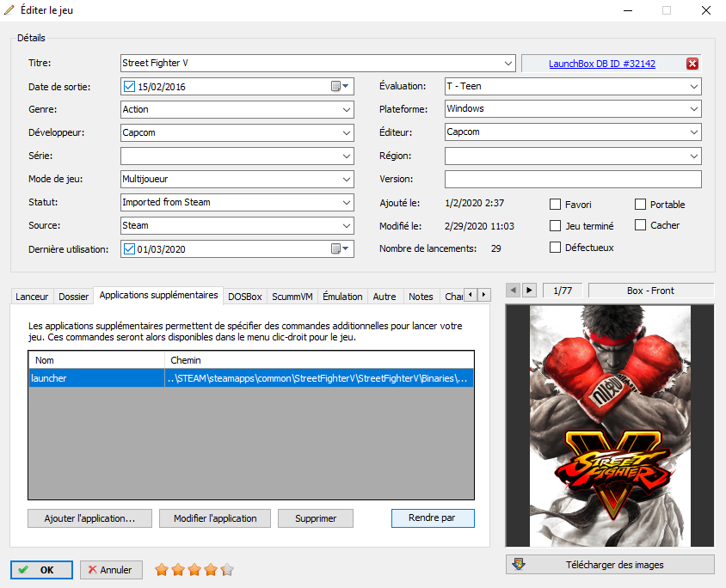Expand the Statut dropdown

(347, 202)
